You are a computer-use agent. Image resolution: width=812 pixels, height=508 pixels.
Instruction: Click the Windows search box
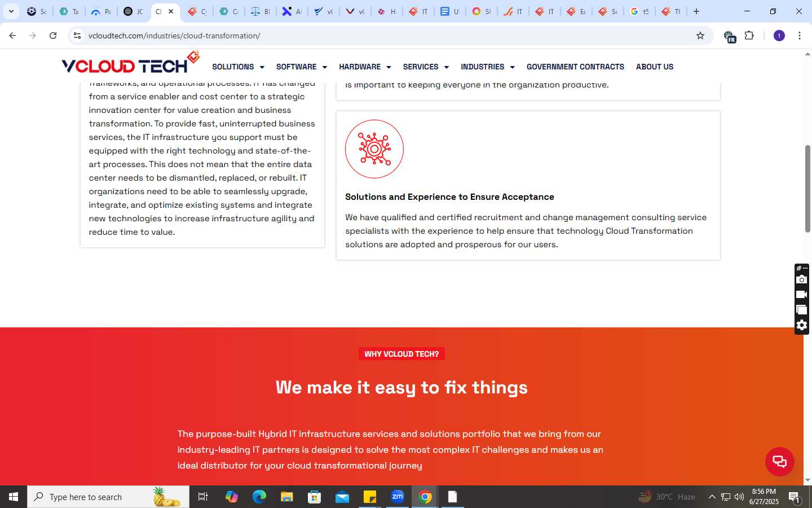108,497
